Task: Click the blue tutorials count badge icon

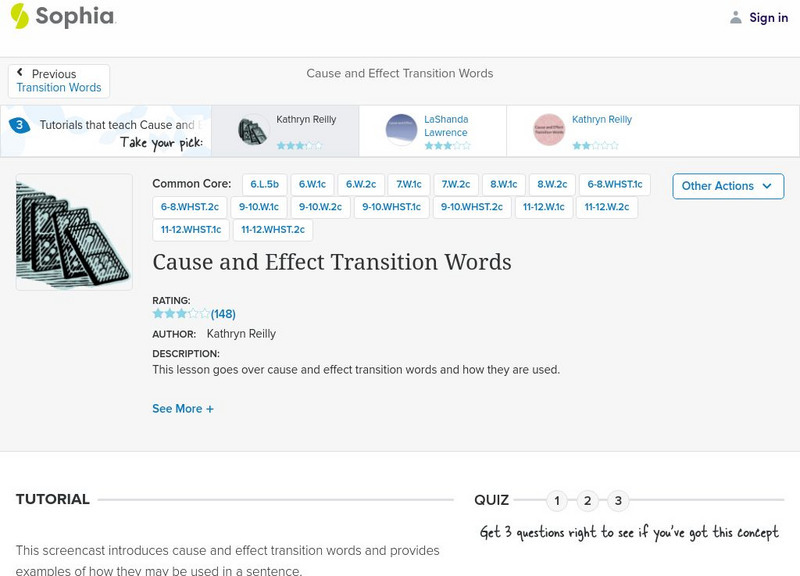Action: [x=18, y=126]
